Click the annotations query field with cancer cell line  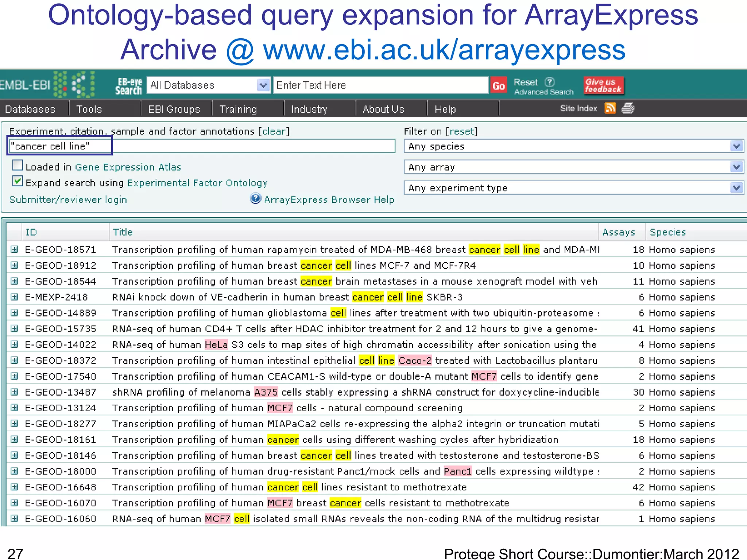(202, 146)
